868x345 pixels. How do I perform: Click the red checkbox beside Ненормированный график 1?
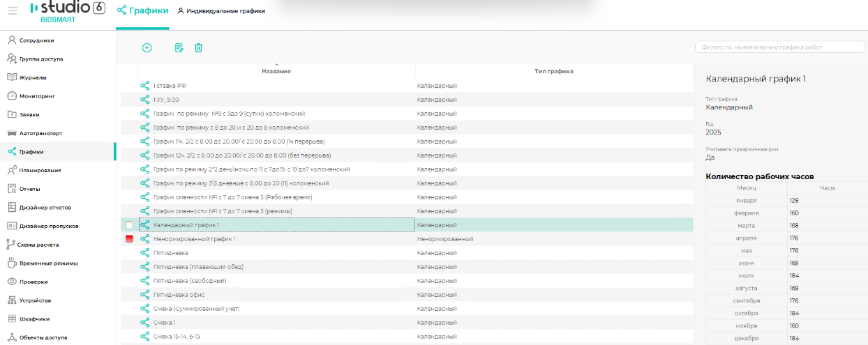[x=129, y=239]
